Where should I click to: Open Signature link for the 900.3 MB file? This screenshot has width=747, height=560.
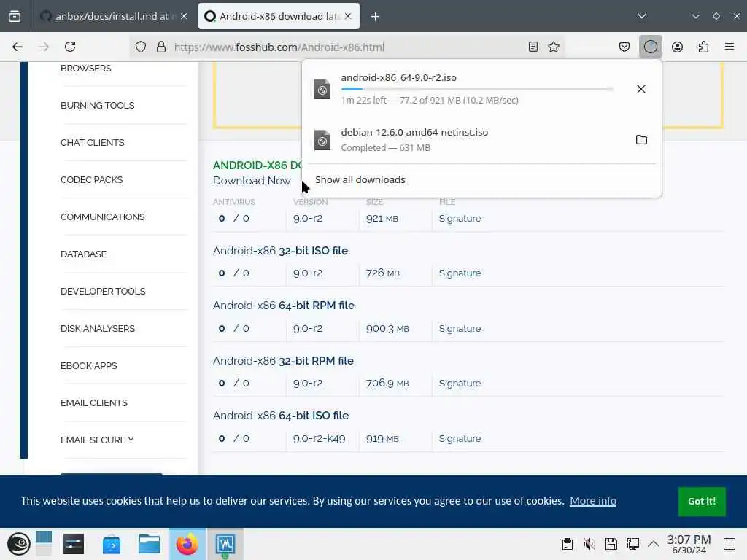[x=460, y=328]
